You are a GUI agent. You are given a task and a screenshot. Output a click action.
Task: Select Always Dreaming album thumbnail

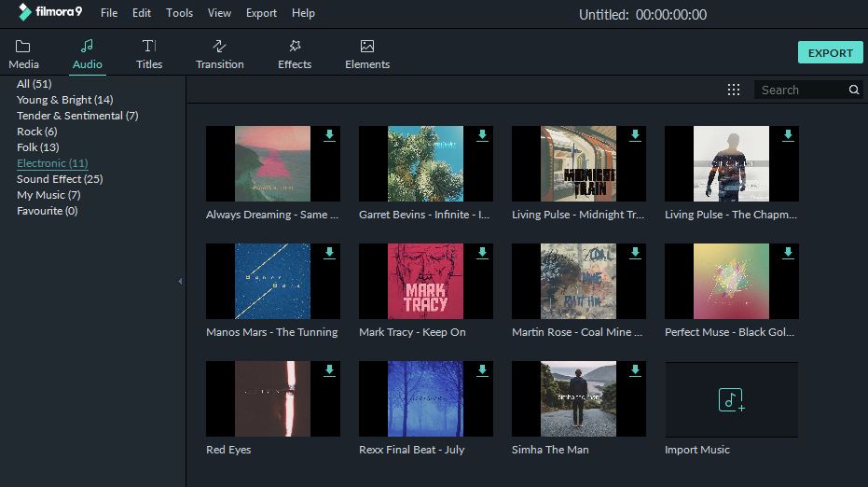click(272, 163)
